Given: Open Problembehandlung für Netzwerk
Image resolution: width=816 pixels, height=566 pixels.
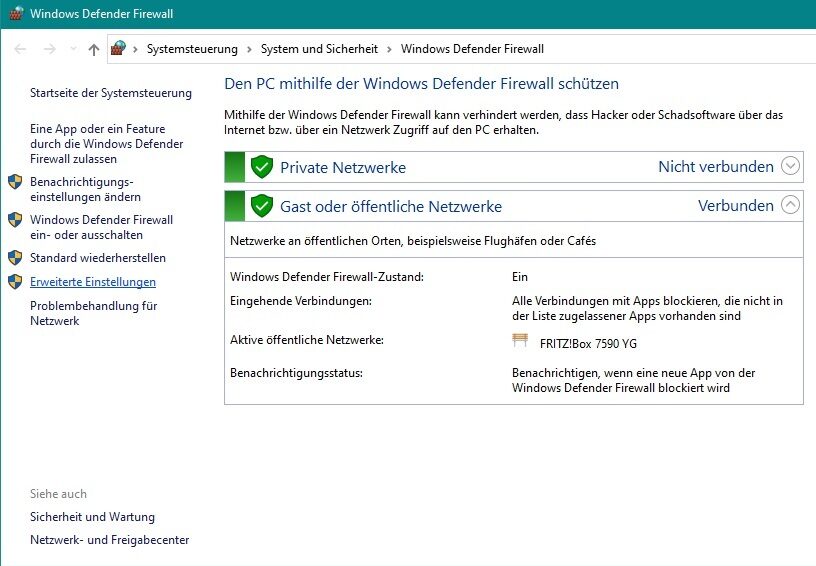Looking at the screenshot, I should (93, 313).
